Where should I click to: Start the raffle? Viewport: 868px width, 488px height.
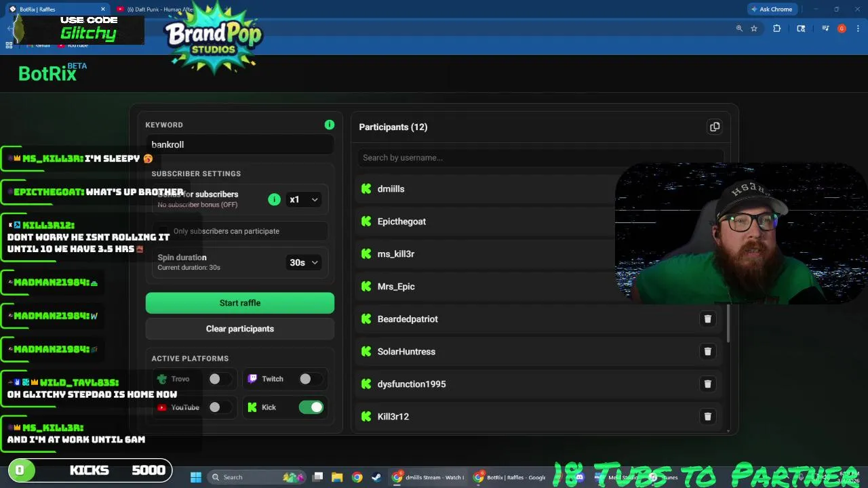(240, 303)
